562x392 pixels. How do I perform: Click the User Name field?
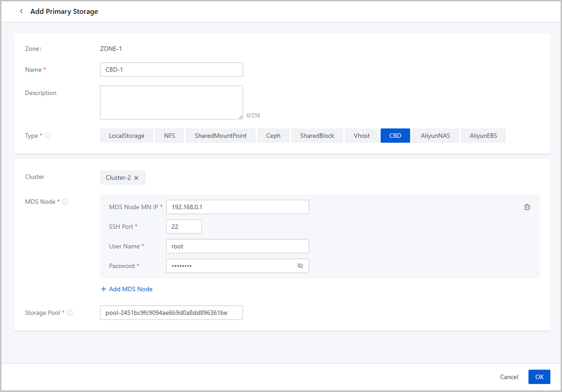point(237,246)
